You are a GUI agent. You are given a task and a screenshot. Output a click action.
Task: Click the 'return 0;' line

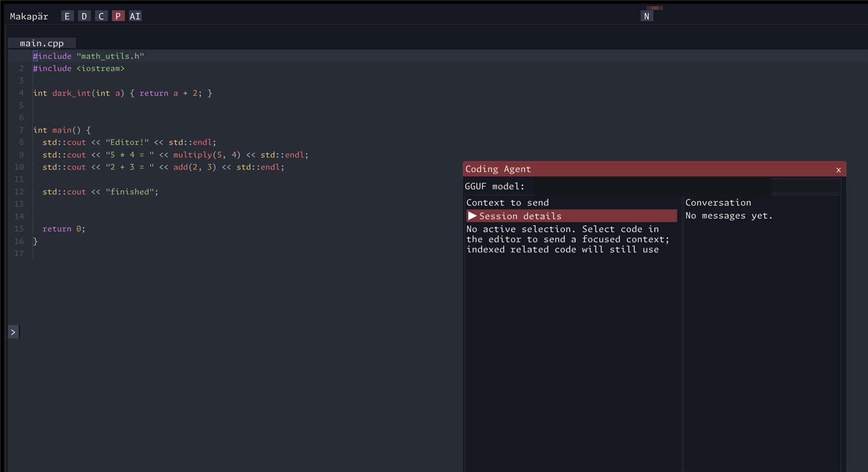pyautogui.click(x=64, y=228)
